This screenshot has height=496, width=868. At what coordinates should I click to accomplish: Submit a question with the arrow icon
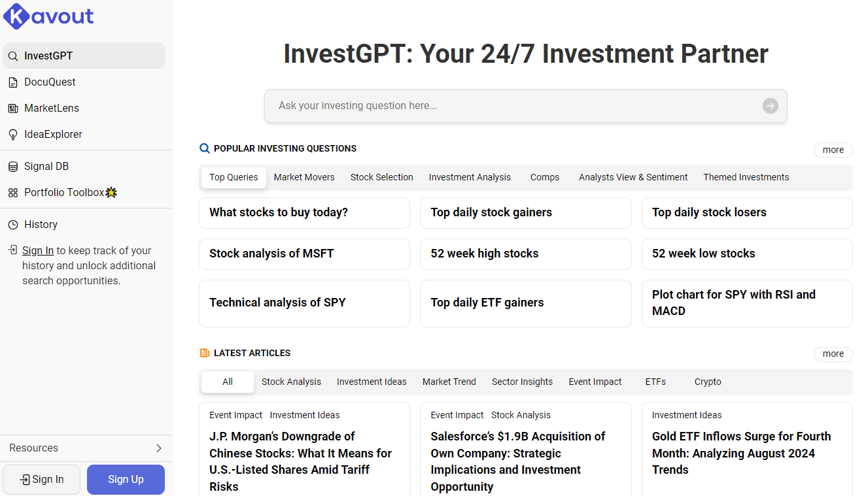pyautogui.click(x=769, y=105)
